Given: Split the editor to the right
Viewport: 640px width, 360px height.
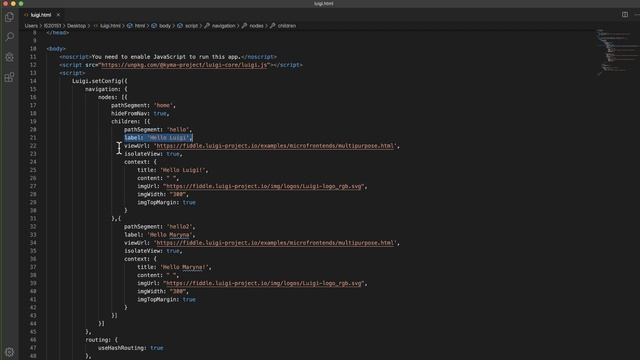Looking at the screenshot, I should (x=624, y=15).
